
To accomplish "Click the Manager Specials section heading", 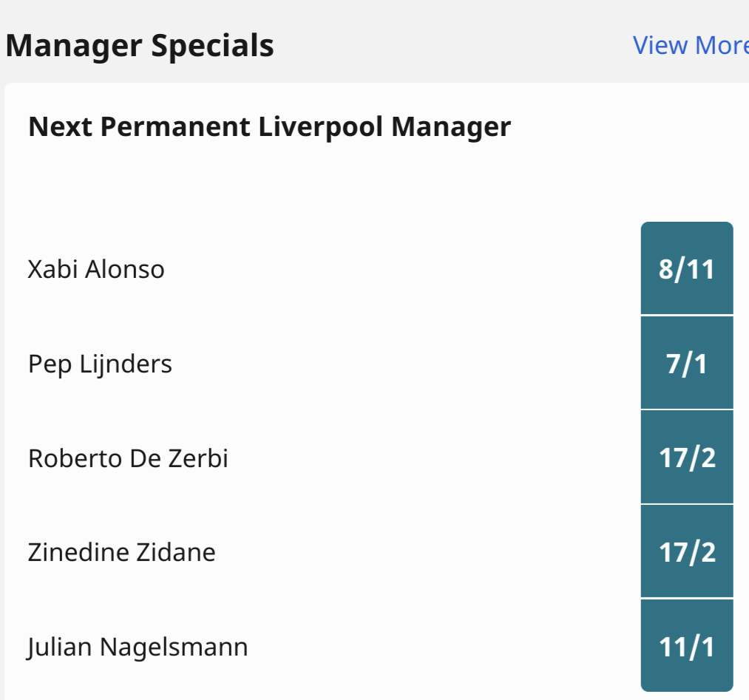I will coord(140,47).
